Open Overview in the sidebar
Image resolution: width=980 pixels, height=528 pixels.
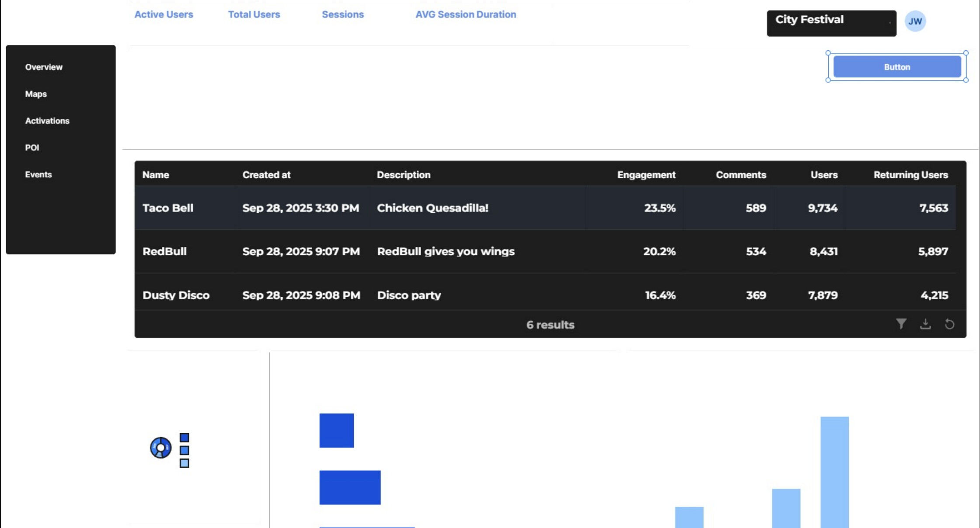pyautogui.click(x=44, y=67)
